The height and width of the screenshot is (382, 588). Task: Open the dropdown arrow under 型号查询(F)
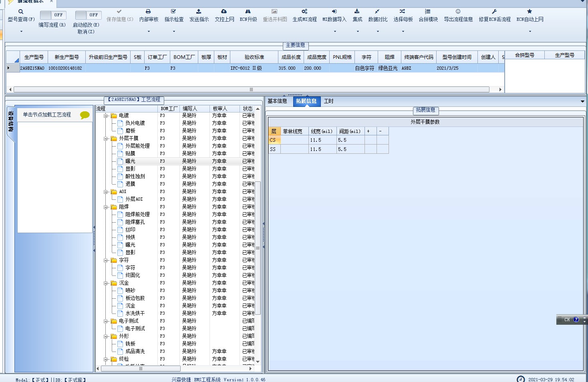21,31
